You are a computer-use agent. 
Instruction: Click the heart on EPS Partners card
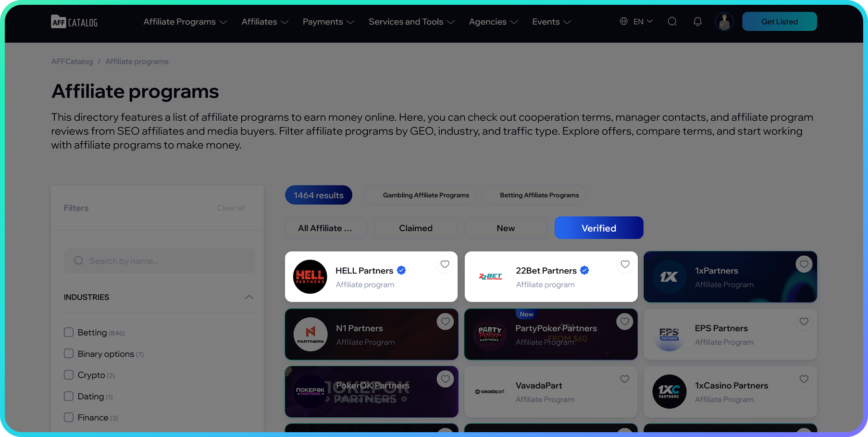(x=804, y=322)
